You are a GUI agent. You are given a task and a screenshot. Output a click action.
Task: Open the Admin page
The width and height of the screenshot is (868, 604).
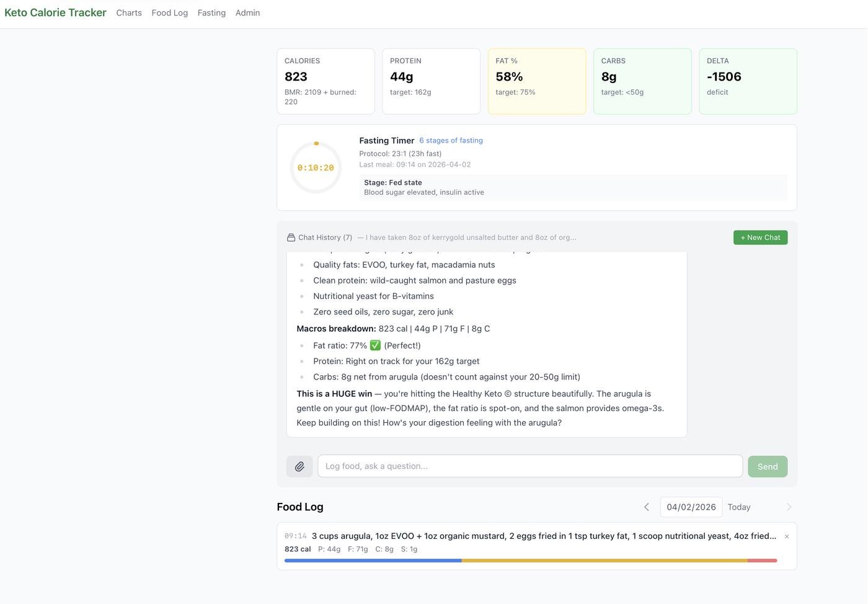(x=247, y=13)
